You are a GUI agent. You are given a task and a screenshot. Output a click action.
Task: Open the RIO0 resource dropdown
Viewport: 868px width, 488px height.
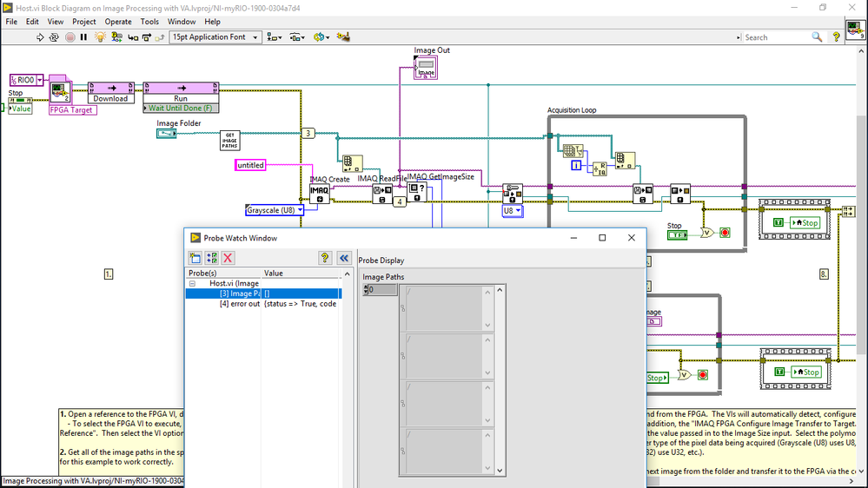click(39, 80)
